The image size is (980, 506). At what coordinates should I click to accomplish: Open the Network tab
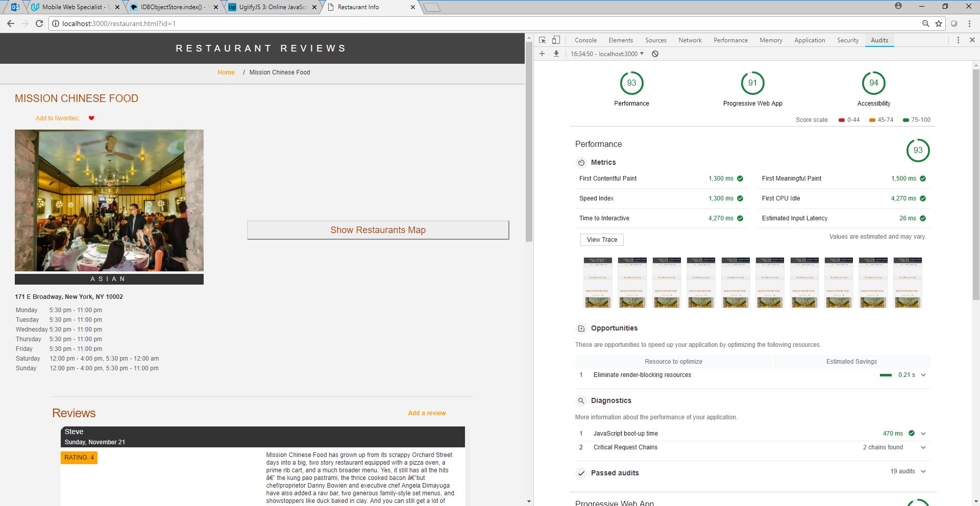pos(690,40)
